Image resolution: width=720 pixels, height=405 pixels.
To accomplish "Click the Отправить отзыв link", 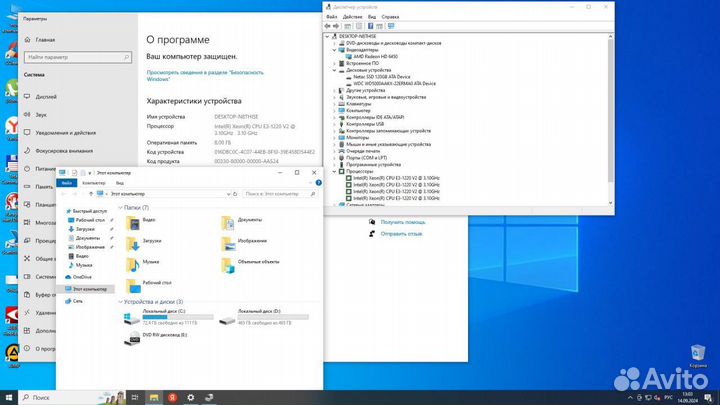I will (x=401, y=234).
